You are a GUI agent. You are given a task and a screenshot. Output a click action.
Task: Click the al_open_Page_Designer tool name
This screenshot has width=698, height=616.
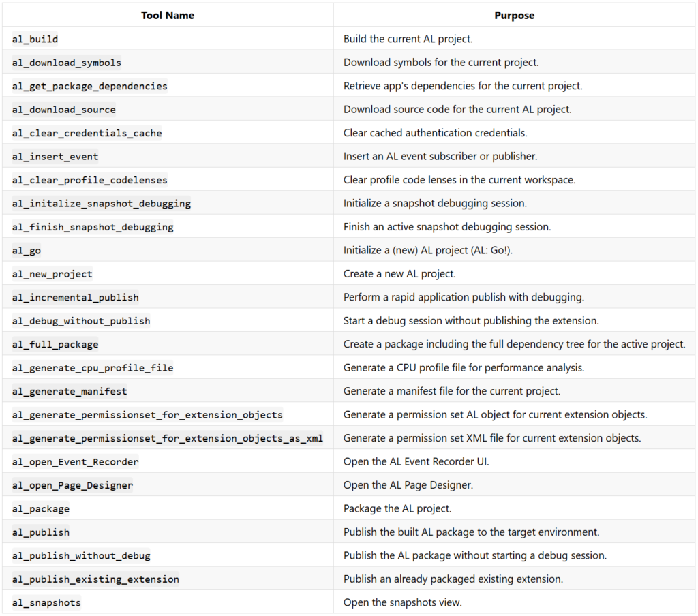(73, 485)
